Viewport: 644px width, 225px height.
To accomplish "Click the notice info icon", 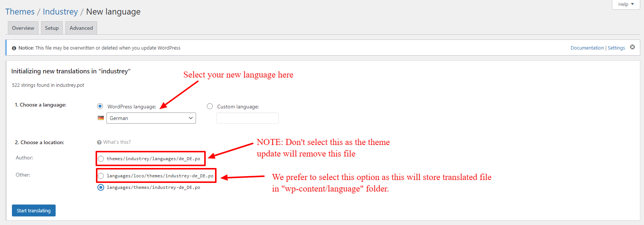I will [14, 48].
